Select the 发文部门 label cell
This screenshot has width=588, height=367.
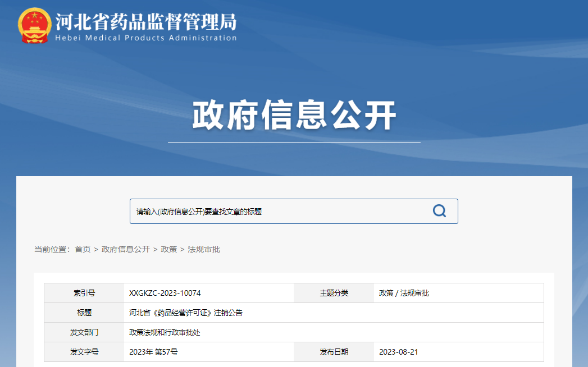tap(84, 332)
